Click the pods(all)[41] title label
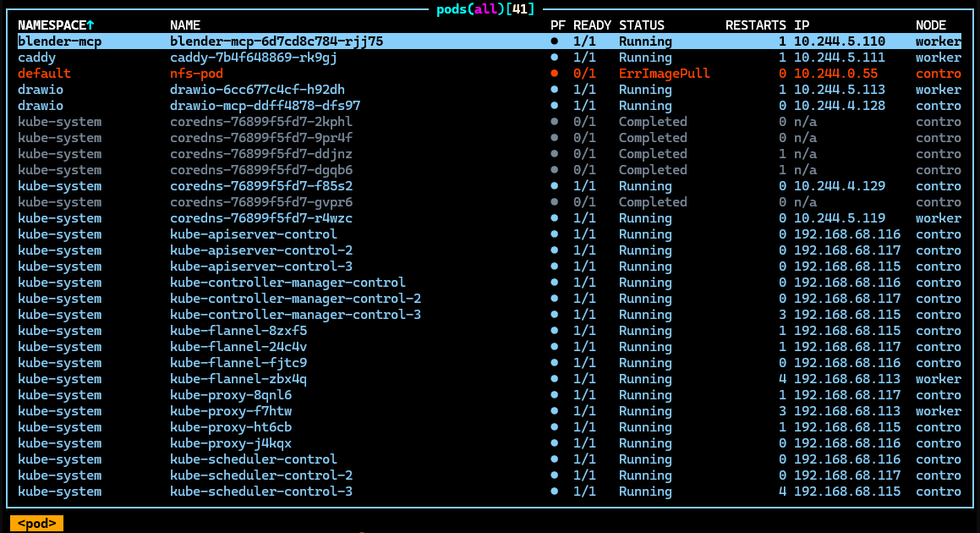 pos(485,9)
